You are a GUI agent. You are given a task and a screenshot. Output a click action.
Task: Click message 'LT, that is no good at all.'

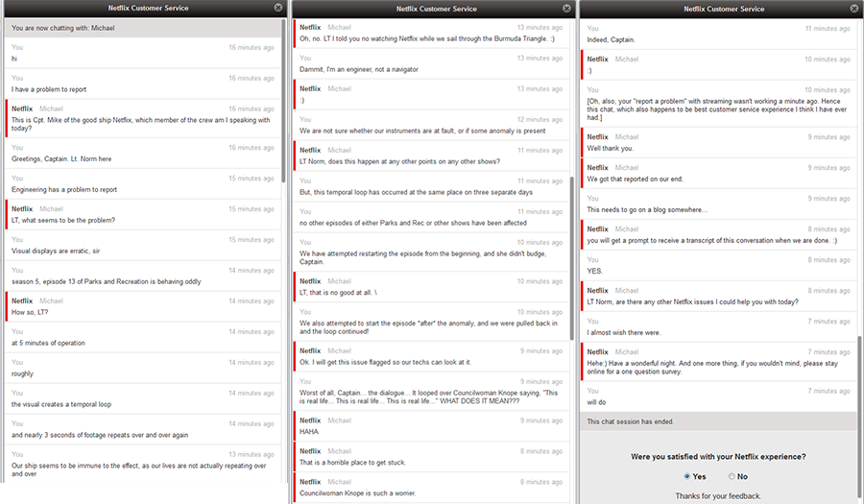pos(338,293)
